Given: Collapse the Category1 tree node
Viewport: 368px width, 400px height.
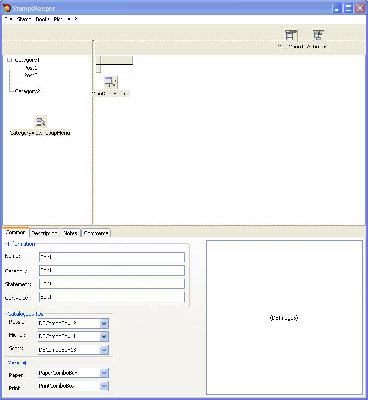Looking at the screenshot, I should tap(9, 60).
